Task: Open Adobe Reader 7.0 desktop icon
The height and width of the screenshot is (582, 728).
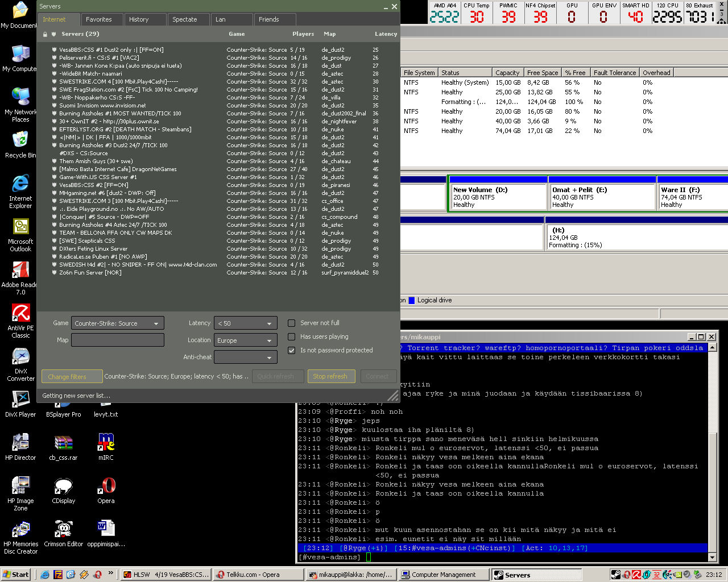Action: coord(20,278)
